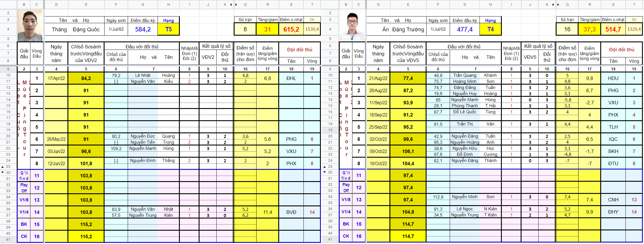The width and height of the screenshot is (644, 244).
Task: Select the updated score 514,7
Action: click(x=613, y=30)
